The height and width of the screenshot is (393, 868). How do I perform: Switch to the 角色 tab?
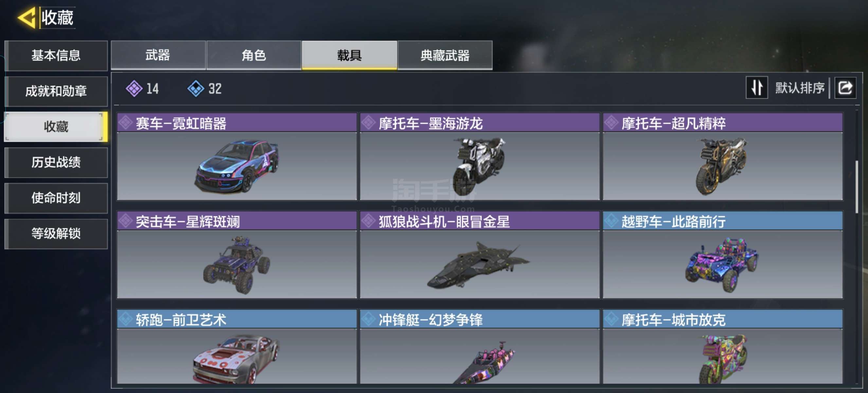pos(254,55)
